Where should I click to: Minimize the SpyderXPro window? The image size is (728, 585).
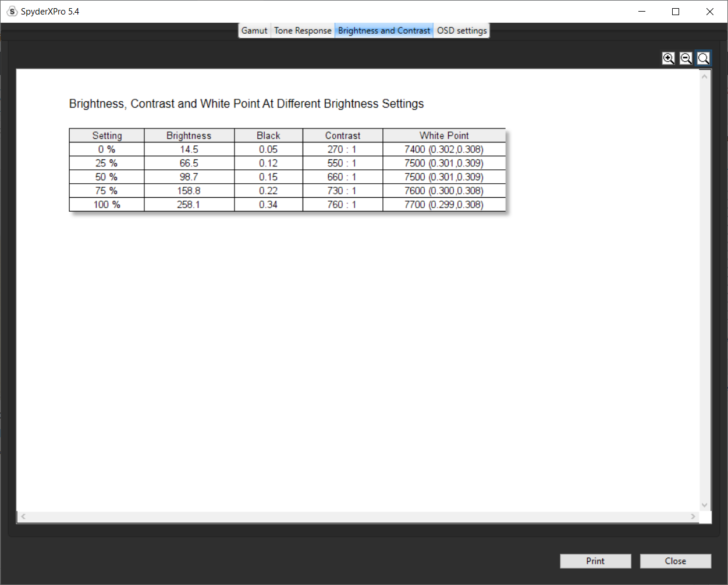[642, 11]
